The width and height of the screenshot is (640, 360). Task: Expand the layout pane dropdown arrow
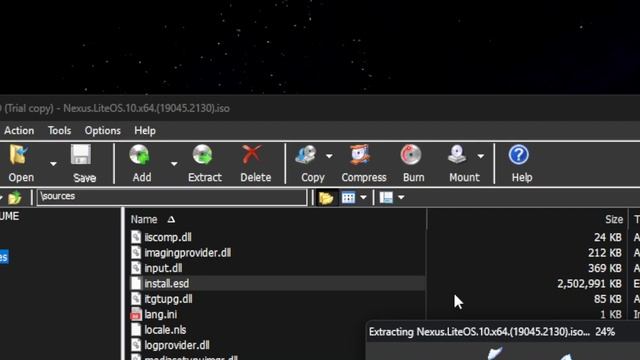(401, 198)
